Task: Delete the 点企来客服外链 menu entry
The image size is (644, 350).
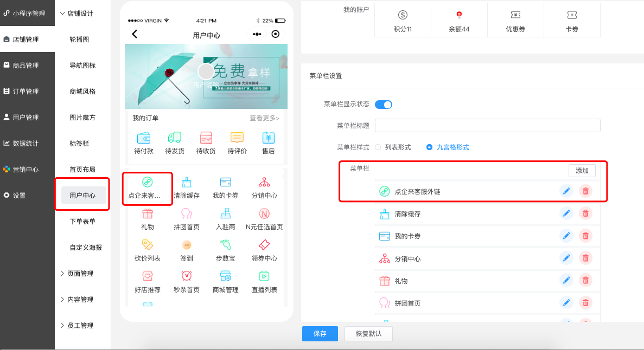Action: point(585,191)
